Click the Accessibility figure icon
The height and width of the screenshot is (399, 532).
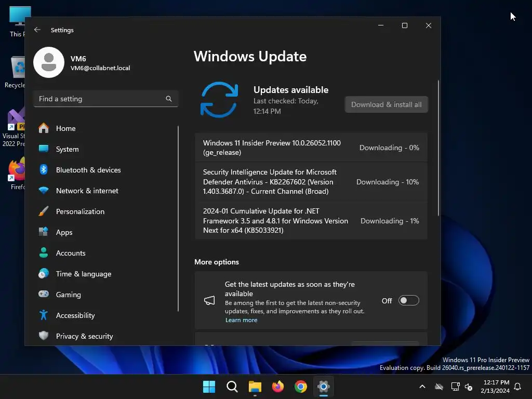[x=44, y=315]
